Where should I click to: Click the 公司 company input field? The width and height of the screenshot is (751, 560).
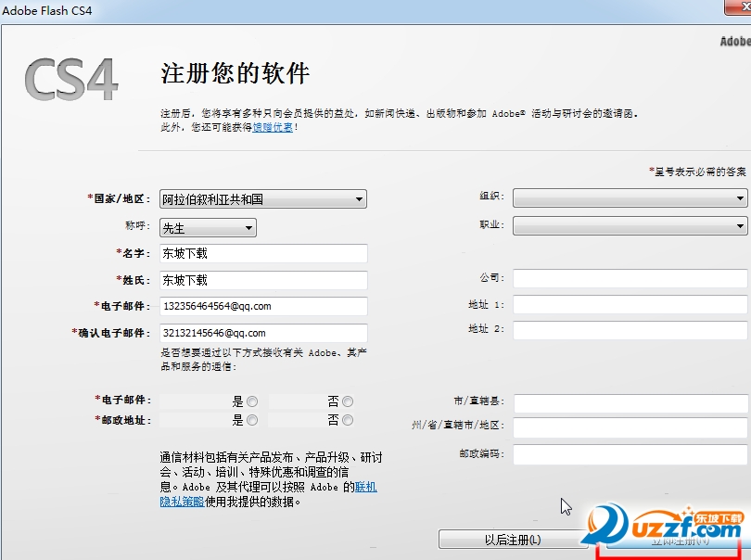(630, 278)
